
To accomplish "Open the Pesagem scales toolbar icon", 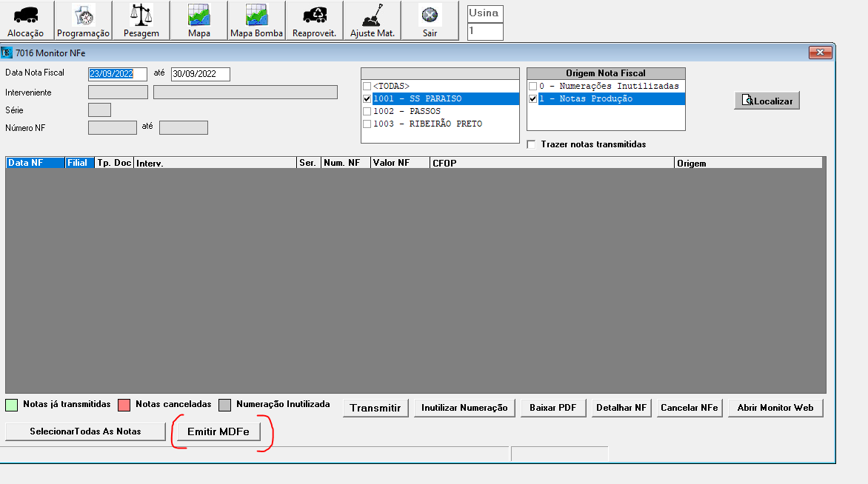I will pyautogui.click(x=141, y=20).
